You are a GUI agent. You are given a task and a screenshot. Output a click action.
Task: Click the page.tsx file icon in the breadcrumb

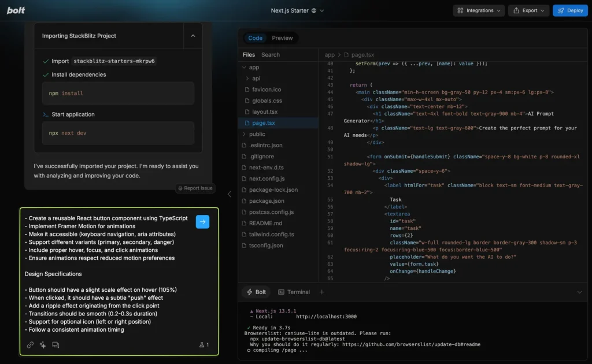[x=346, y=55]
